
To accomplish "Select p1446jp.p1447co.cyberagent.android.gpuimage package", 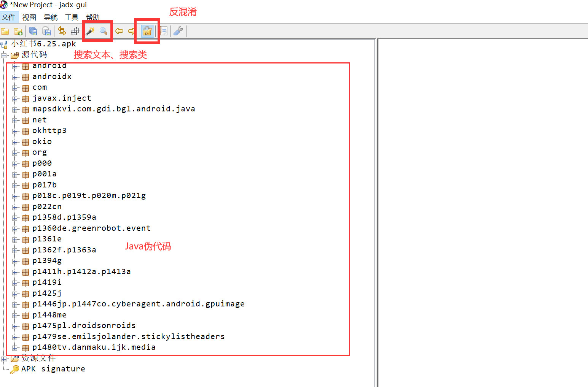I will tap(139, 304).
